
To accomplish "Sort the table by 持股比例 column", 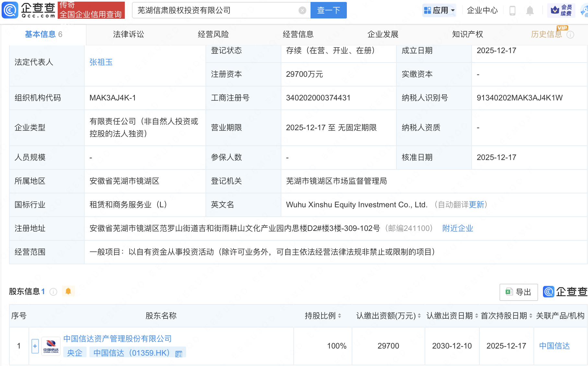I will (339, 316).
